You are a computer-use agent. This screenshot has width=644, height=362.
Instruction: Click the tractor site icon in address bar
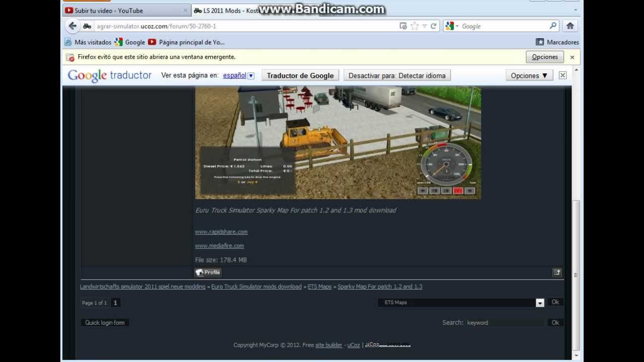[87, 26]
